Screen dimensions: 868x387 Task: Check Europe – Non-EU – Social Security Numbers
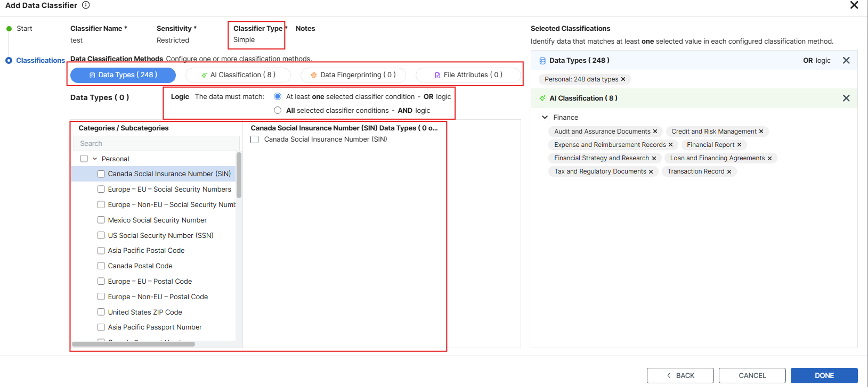101,205
